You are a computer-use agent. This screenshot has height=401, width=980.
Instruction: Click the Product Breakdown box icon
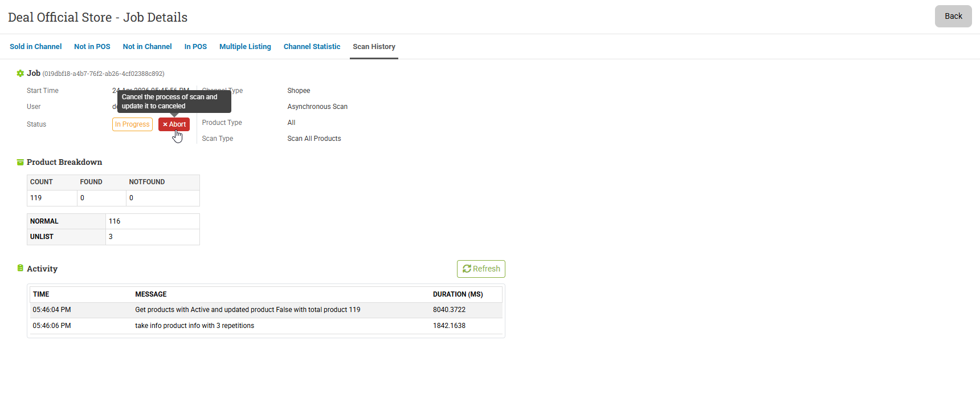point(21,163)
